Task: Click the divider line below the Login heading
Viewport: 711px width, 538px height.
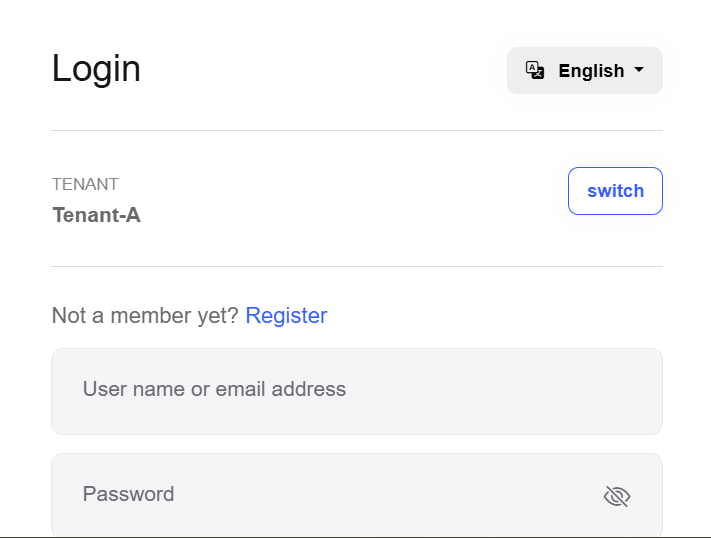Action: [x=356, y=130]
